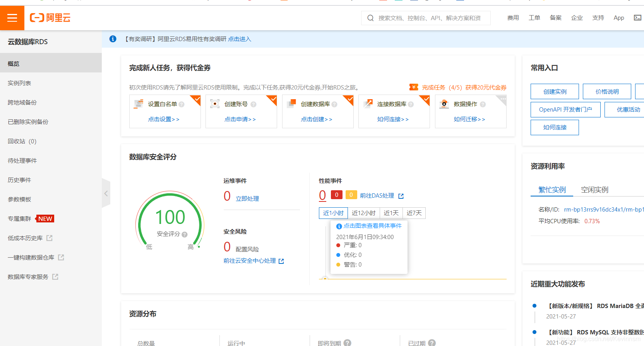Select the 近1天 time range

(391, 213)
